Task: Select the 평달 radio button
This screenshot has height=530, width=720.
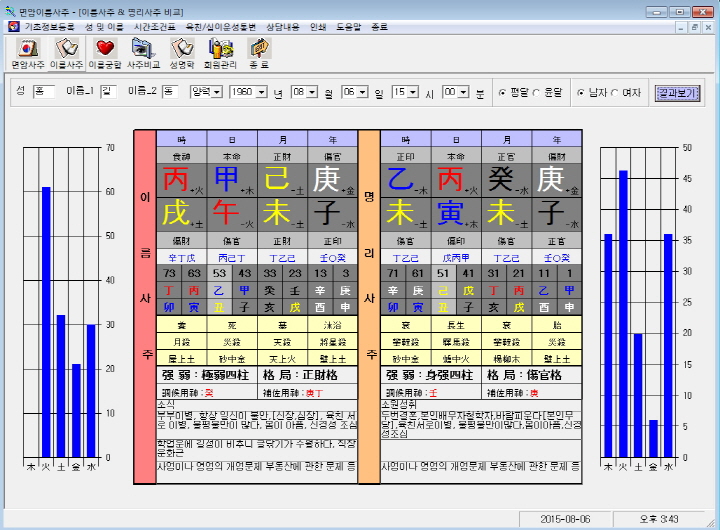Action: point(502,93)
